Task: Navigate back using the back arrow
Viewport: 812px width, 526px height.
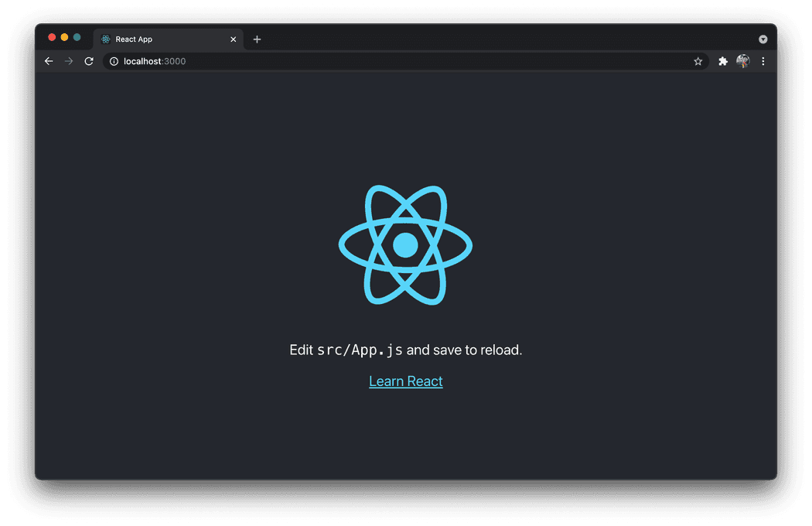Action: click(x=48, y=61)
